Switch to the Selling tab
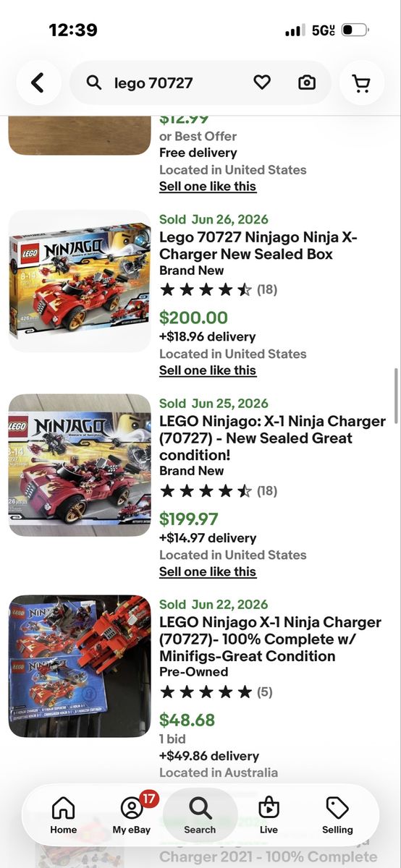The width and height of the screenshot is (401, 868). [337, 814]
